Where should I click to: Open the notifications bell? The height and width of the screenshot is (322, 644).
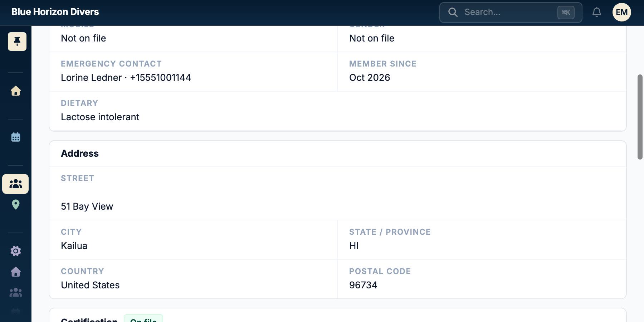pos(597,12)
